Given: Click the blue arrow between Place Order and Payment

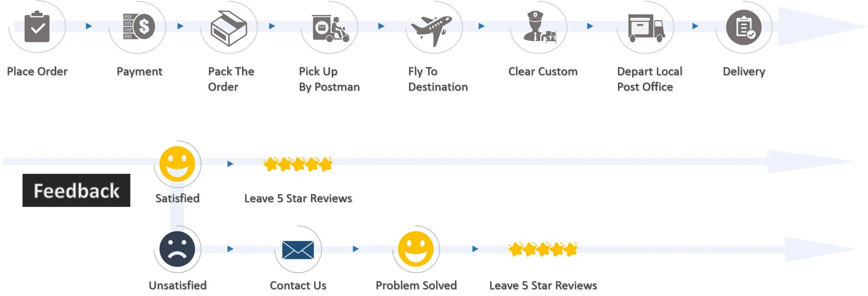Looking at the screenshot, I should (89, 26).
